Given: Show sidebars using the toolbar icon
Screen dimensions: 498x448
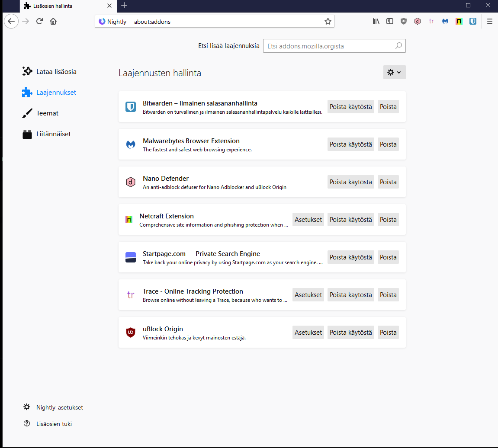Looking at the screenshot, I should 390,21.
